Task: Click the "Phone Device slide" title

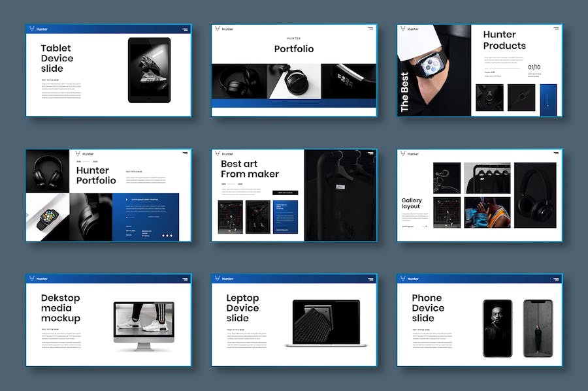Action: tap(428, 308)
